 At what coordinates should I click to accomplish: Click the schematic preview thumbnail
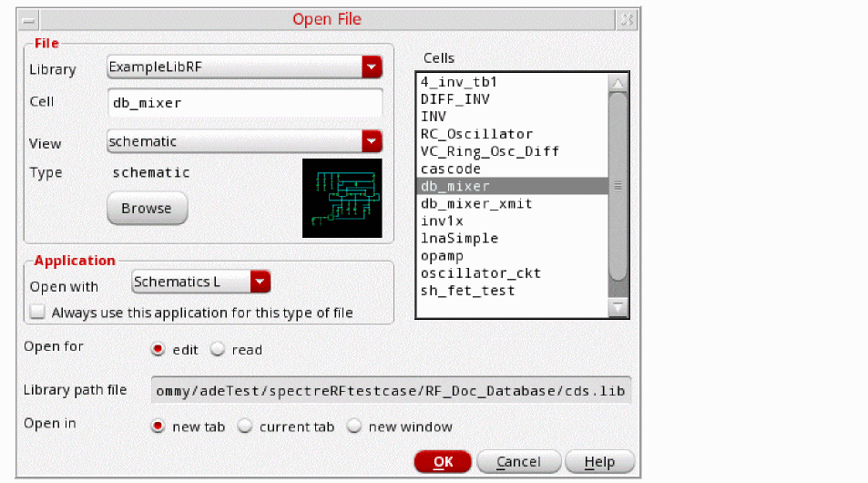click(342, 198)
